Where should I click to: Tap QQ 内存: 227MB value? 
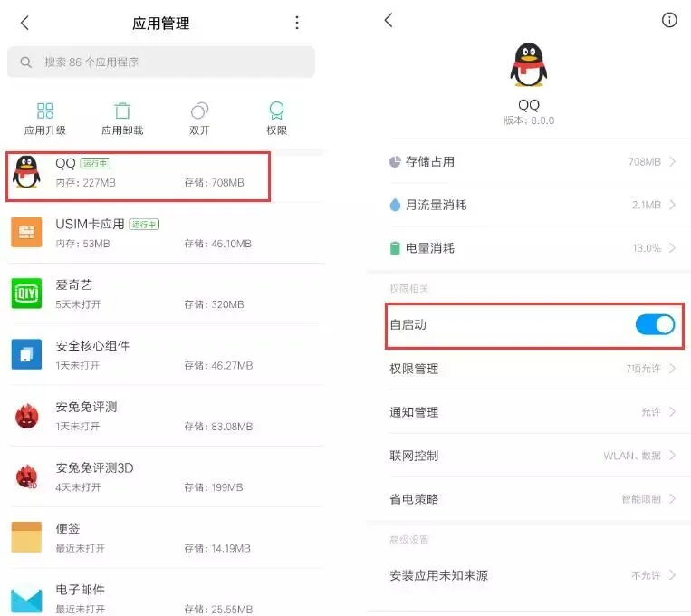tap(85, 183)
